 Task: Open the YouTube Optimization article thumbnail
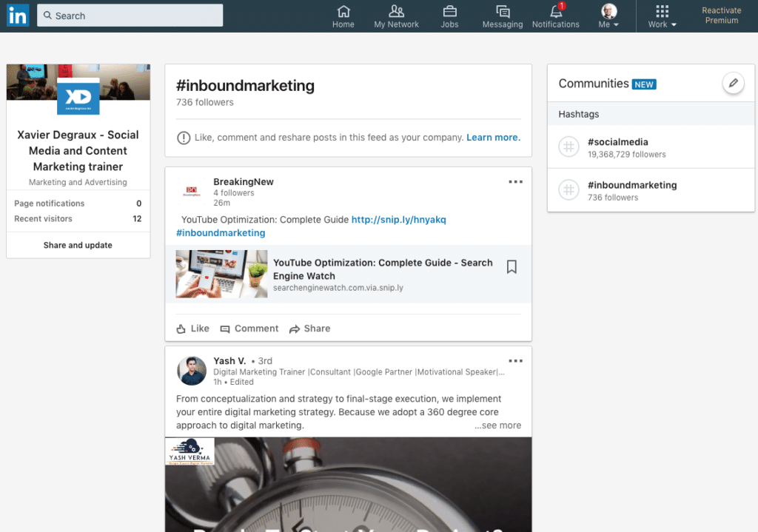(221, 274)
